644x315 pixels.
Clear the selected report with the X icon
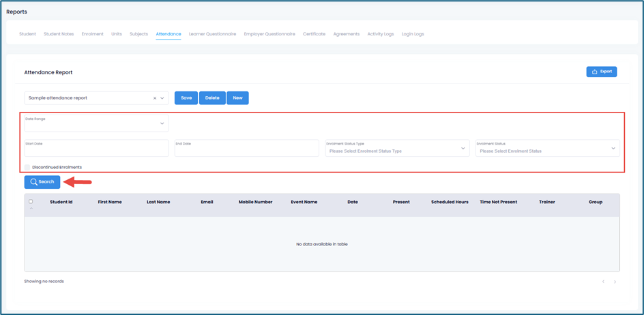tap(155, 98)
